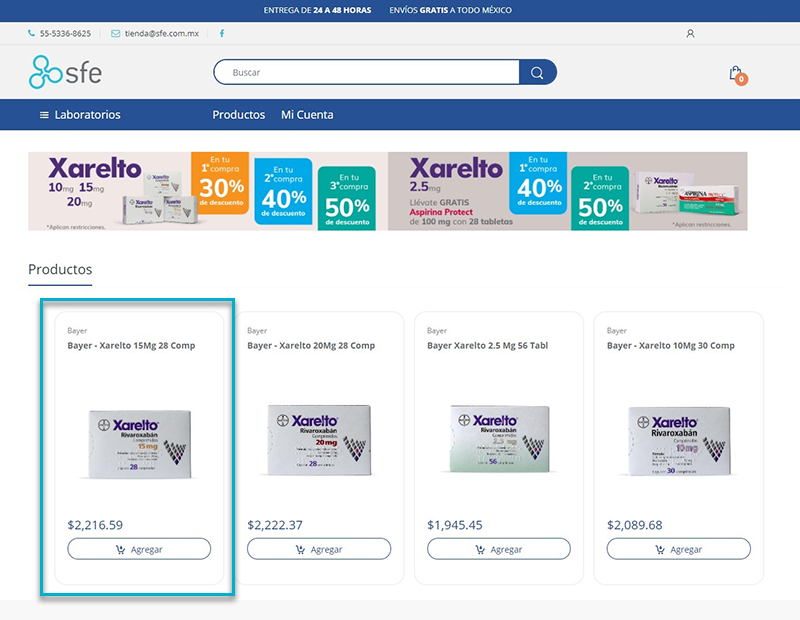Click in the Buscar search field

366,72
